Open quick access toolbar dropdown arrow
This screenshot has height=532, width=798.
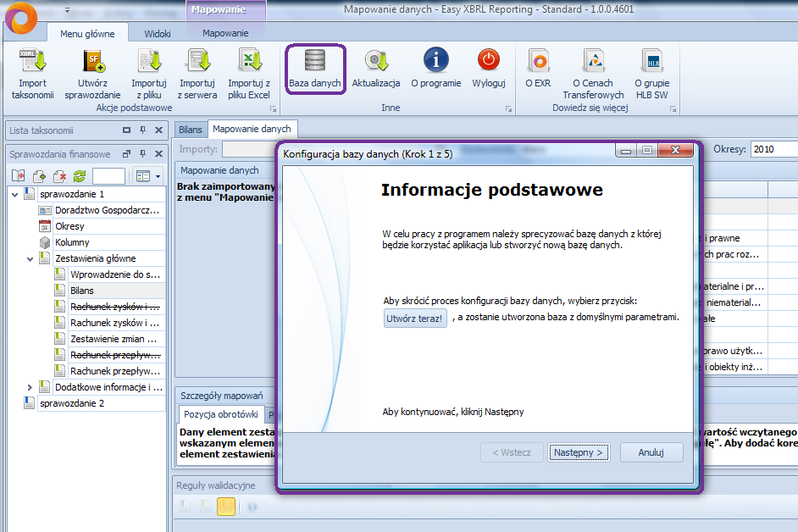(x=67, y=9)
